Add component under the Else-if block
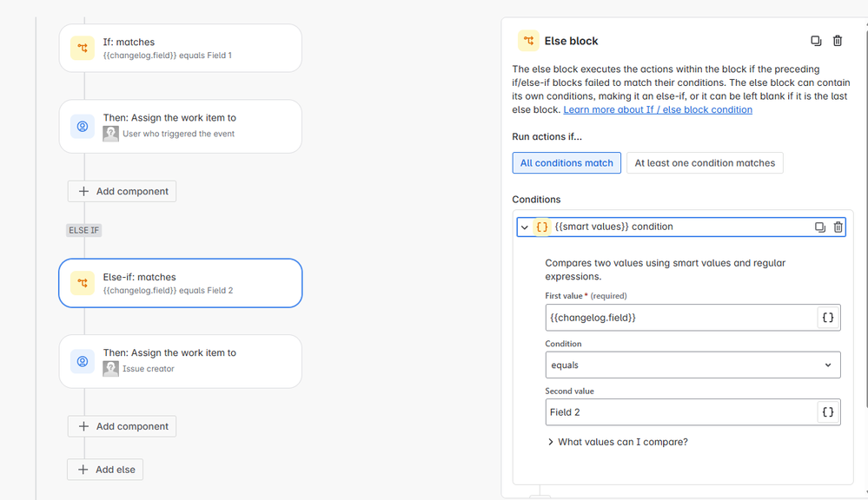This screenshot has height=500, width=868. coord(122,426)
